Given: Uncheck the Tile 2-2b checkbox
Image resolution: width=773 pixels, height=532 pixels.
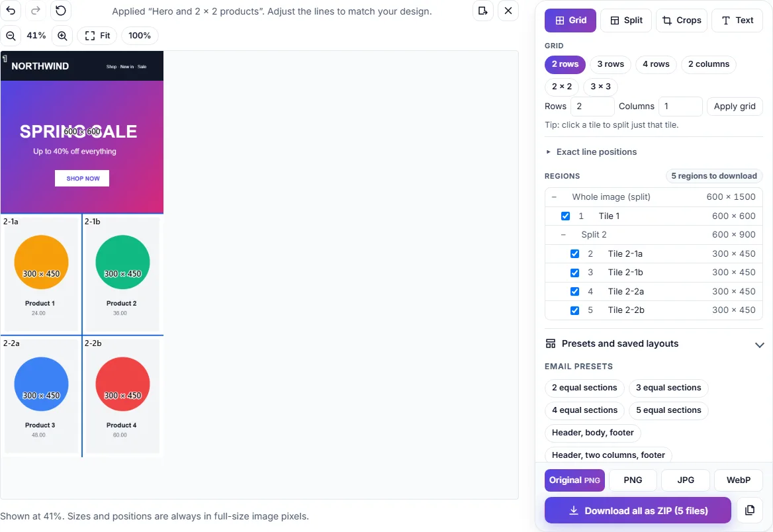Looking at the screenshot, I should click(x=575, y=310).
